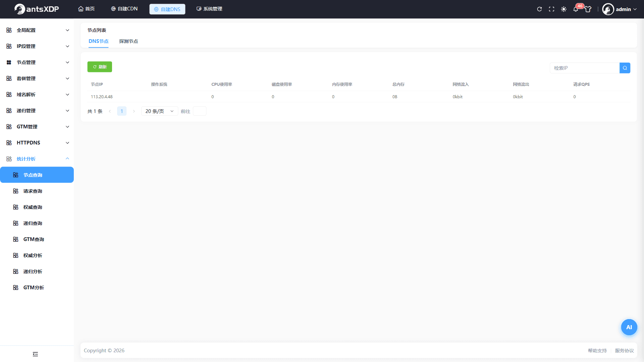This screenshot has width=644, height=362.
Task: Focus the 前往 page jump field
Action: [x=200, y=111]
